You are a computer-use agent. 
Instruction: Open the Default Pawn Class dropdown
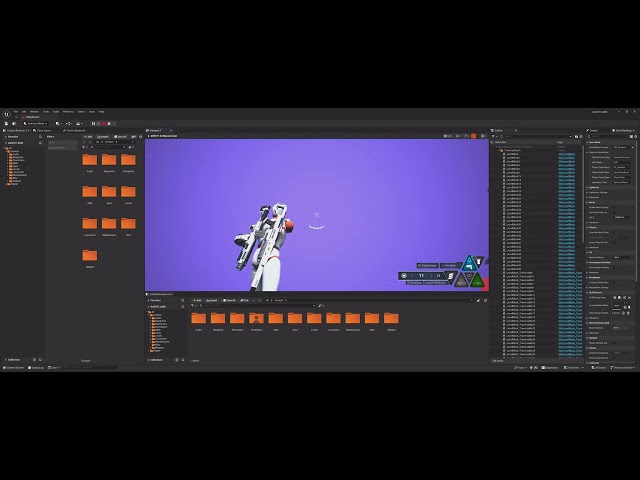[622, 157]
